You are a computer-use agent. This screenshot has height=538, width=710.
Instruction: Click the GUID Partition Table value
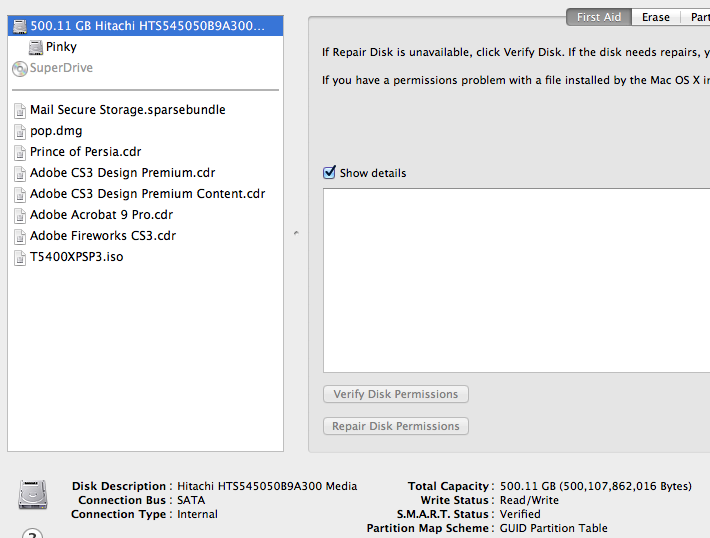(554, 528)
